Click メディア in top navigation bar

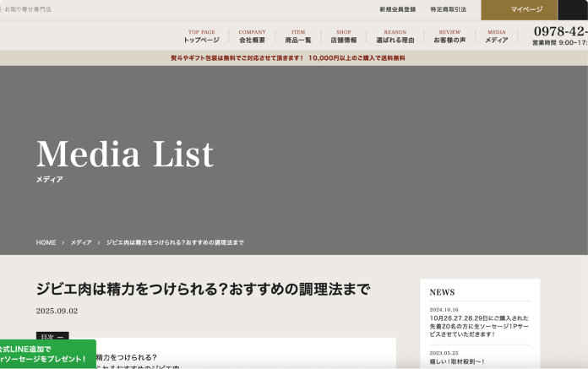coord(496,36)
